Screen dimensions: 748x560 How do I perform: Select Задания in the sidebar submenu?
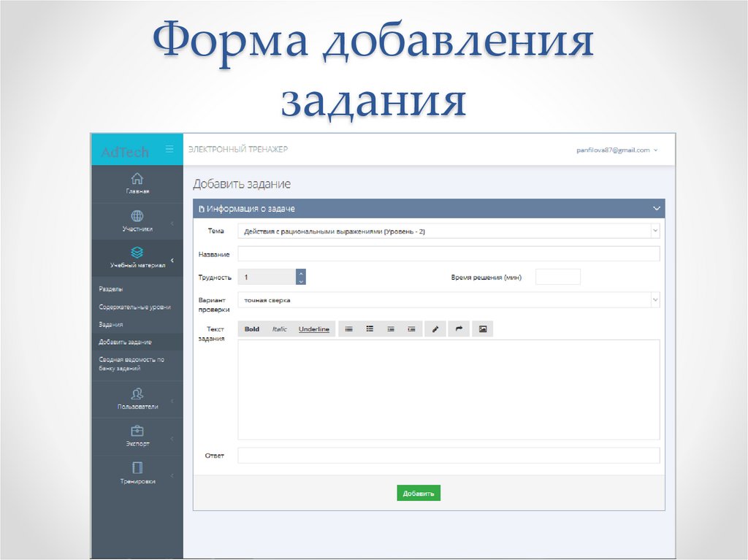click(111, 324)
